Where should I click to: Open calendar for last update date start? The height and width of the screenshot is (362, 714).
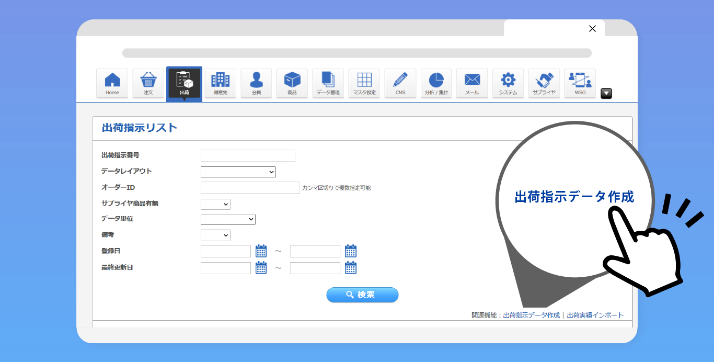point(261,268)
